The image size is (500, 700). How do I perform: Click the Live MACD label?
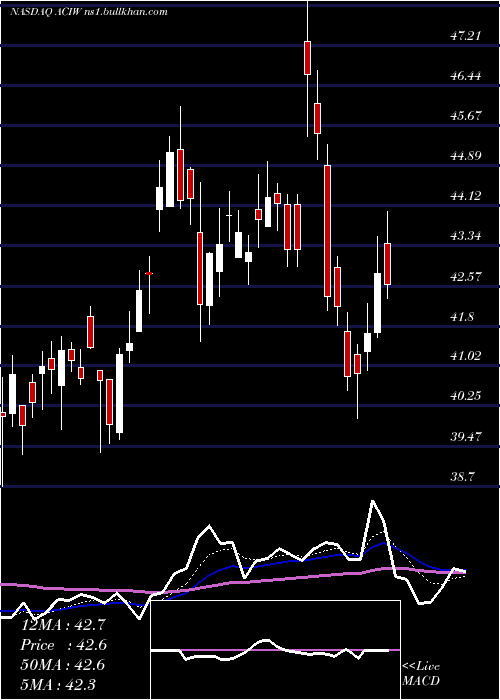(421, 673)
